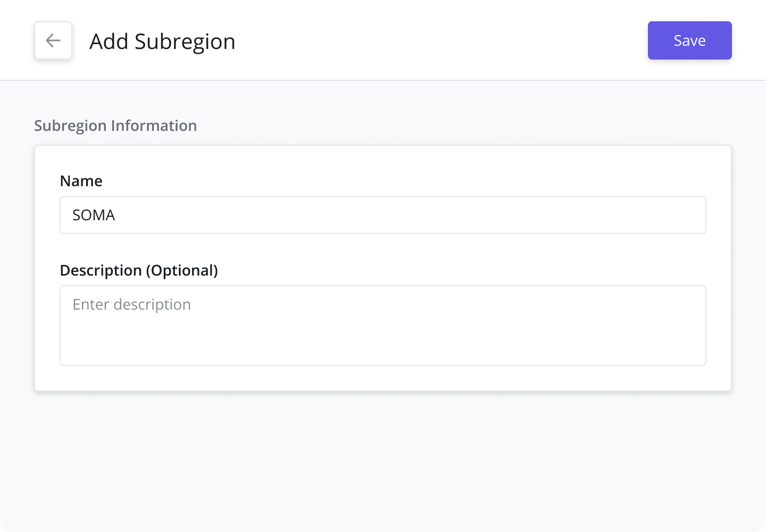Place cursor after SOMA text
This screenshot has width=766, height=532.
[116, 215]
